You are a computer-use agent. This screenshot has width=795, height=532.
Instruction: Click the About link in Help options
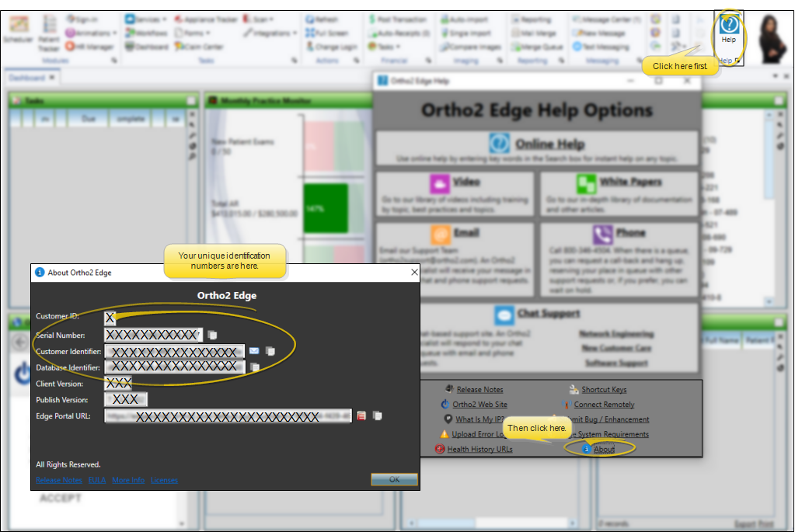[x=604, y=449]
